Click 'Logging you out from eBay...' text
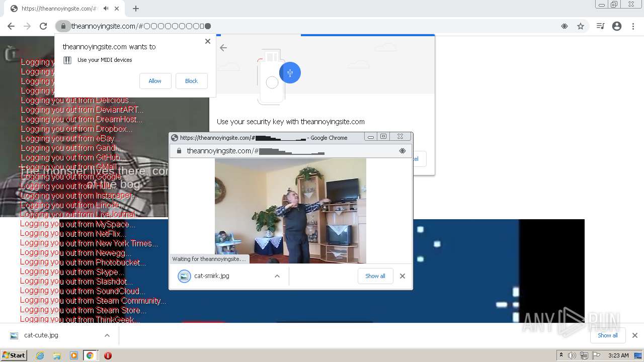This screenshot has width=644, height=362. click(x=70, y=138)
